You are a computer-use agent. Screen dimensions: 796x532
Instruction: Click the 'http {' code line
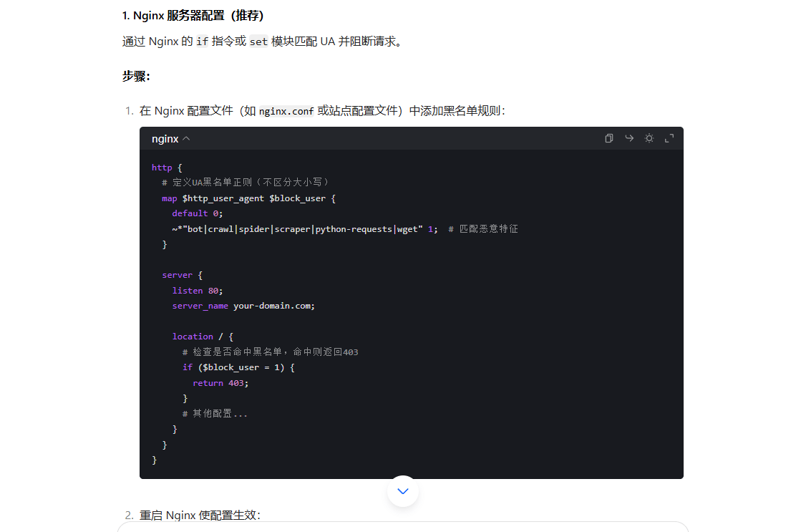(167, 168)
